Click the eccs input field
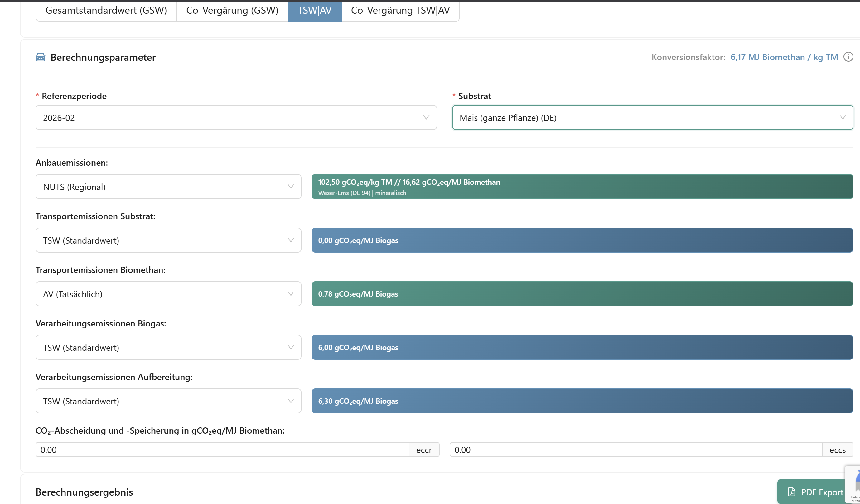The image size is (860, 504). [635, 450]
